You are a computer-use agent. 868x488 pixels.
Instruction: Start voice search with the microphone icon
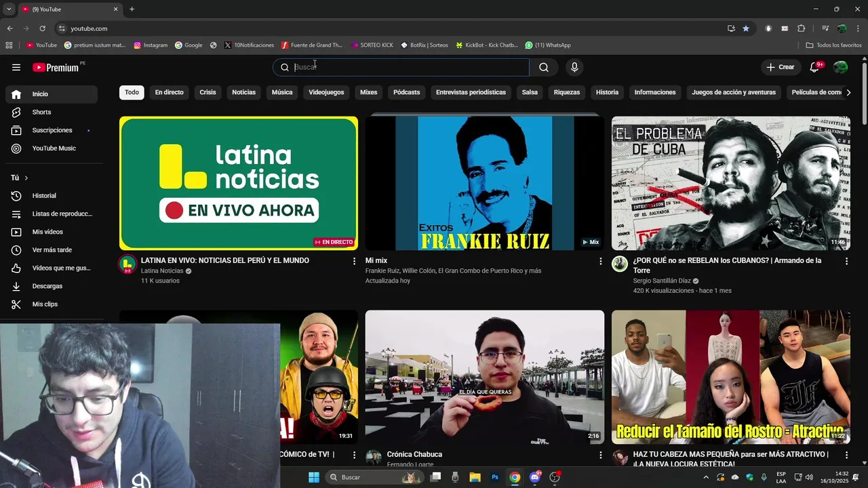click(574, 67)
